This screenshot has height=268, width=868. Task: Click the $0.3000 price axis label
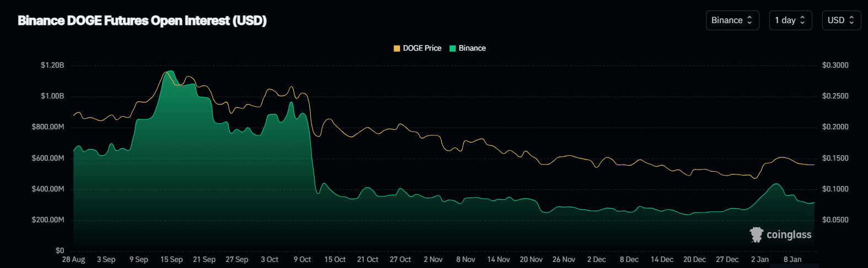(x=835, y=65)
